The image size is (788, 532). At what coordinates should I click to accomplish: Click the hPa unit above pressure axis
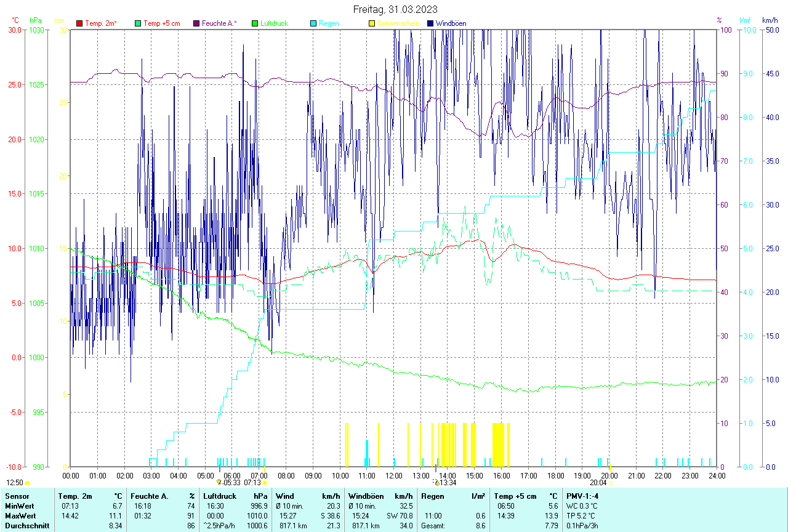coord(36,21)
